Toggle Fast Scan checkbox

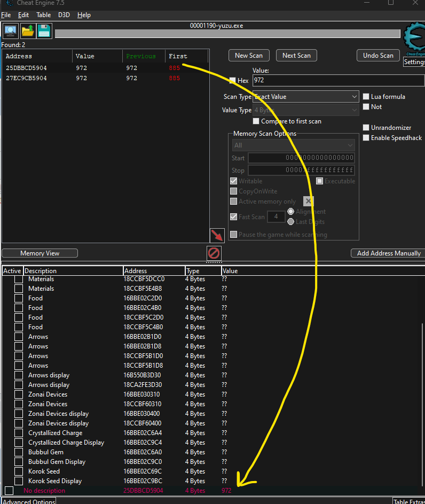coord(234,216)
